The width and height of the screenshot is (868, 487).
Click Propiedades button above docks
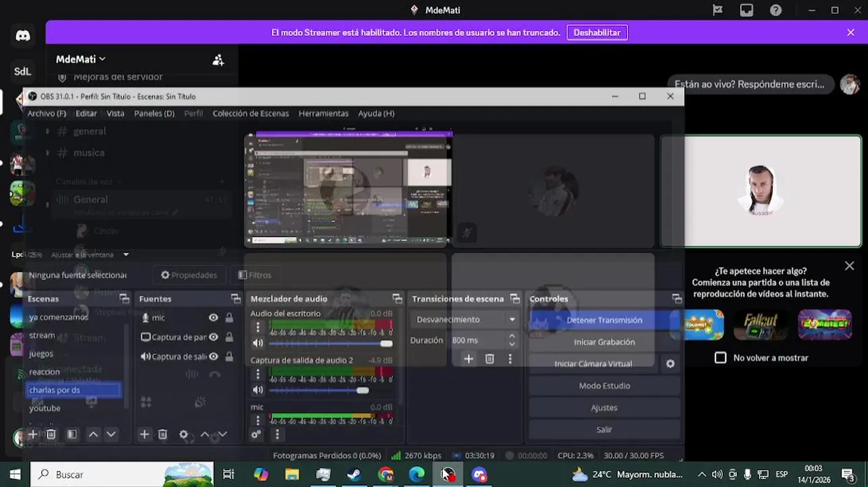189,275
